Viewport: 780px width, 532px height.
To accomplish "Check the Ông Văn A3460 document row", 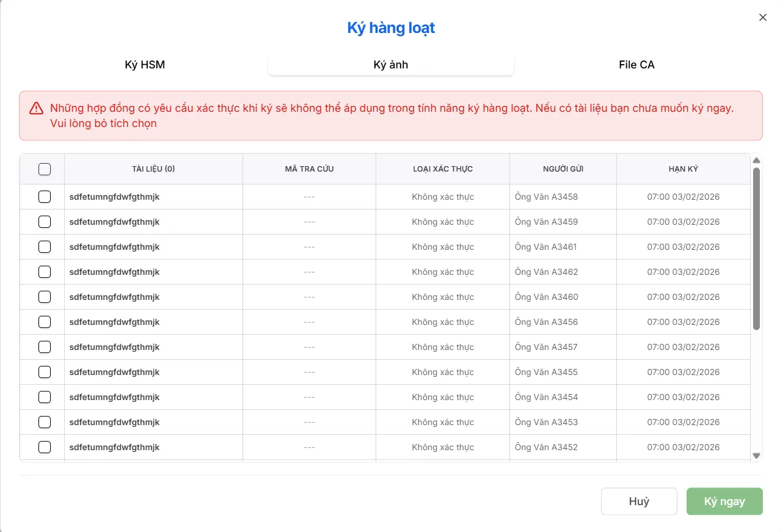I will (45, 297).
